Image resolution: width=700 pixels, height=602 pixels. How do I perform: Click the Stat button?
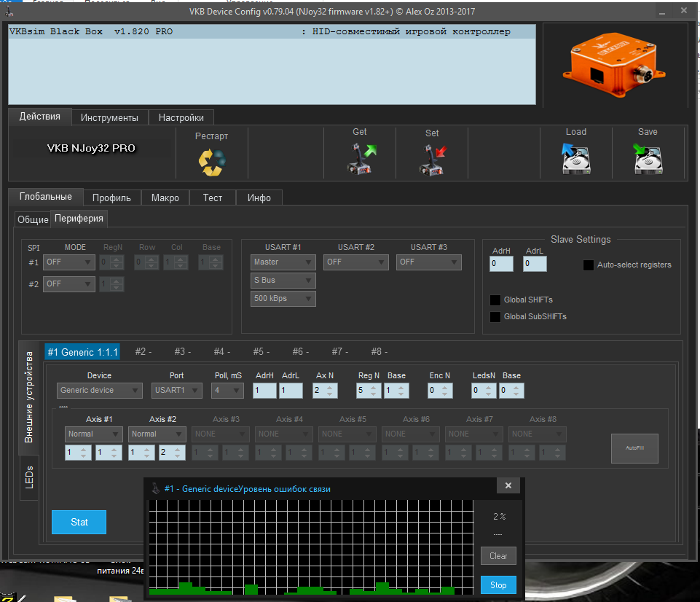click(x=79, y=522)
